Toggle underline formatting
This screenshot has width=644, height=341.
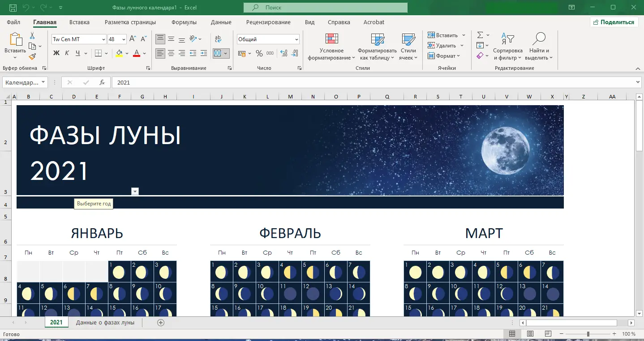[76, 53]
